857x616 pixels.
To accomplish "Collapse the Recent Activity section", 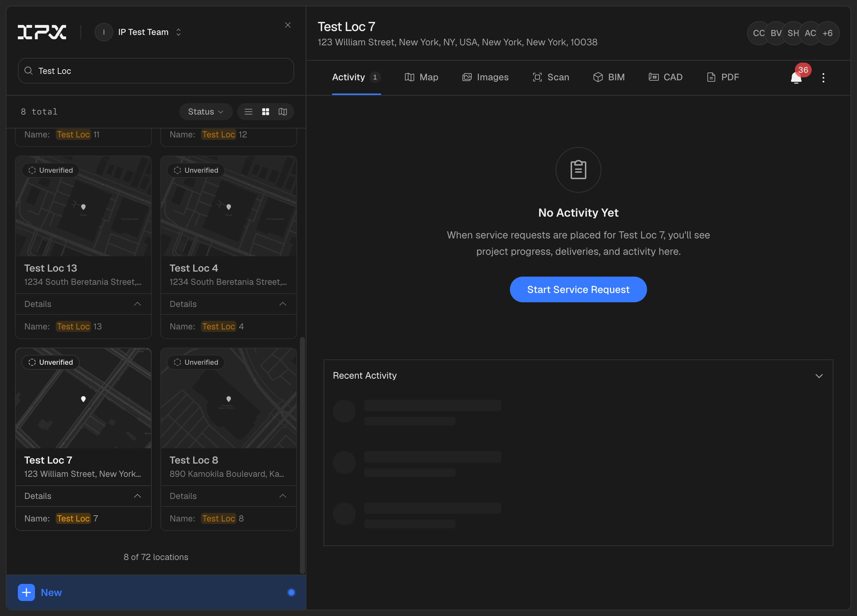I will coord(818,376).
